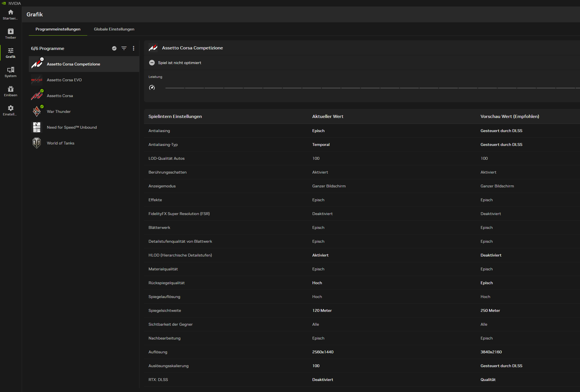Image resolution: width=580 pixels, height=392 pixels.
Task: Select the Programmeinstellungen tab
Action: point(58,29)
